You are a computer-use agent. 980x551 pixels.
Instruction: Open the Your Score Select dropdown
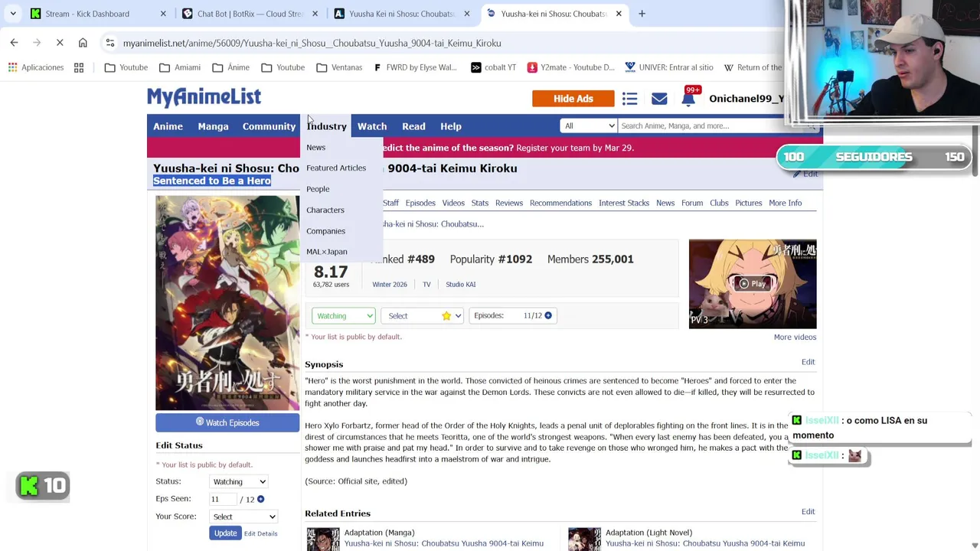[243, 517]
